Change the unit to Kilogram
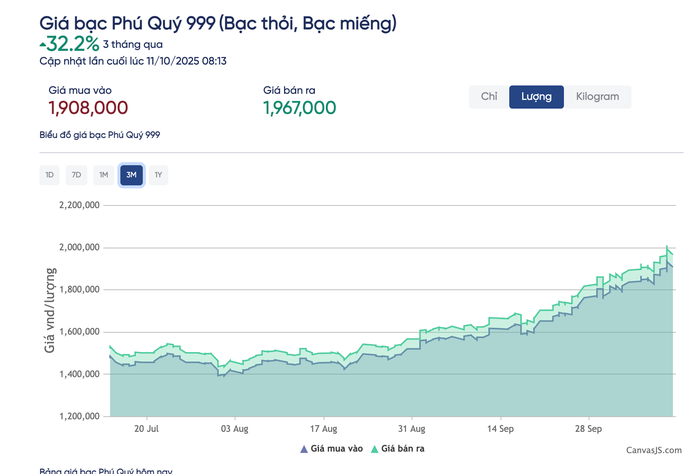This screenshot has width=698, height=474. pyautogui.click(x=597, y=97)
